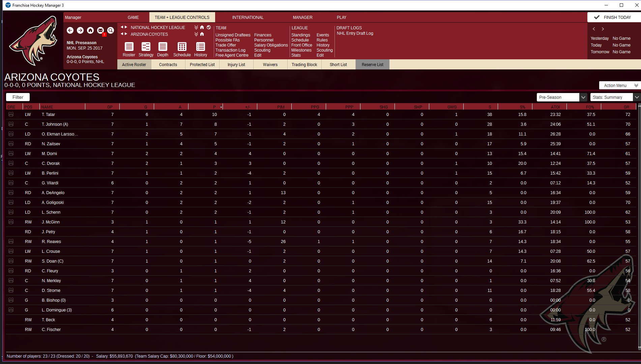This screenshot has width=641, height=364.
Task: Open the search magnifier icon
Action: pyautogui.click(x=111, y=30)
